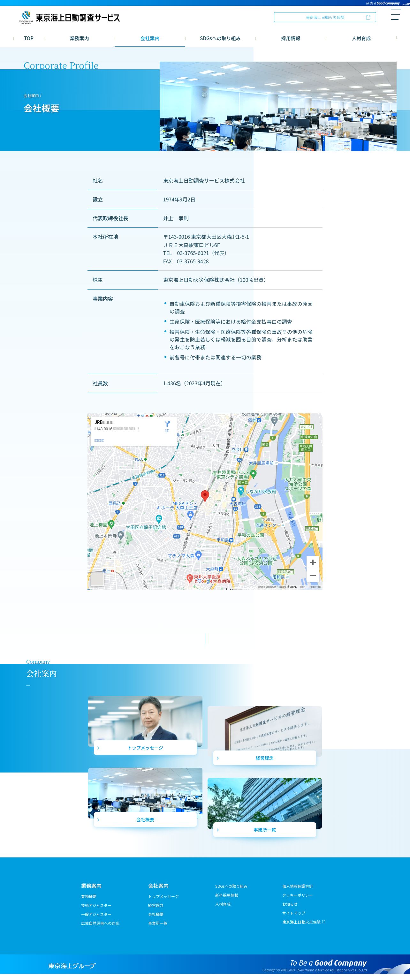Click the office building photo thumbnail
The height and width of the screenshot is (980, 410).
pos(265,800)
